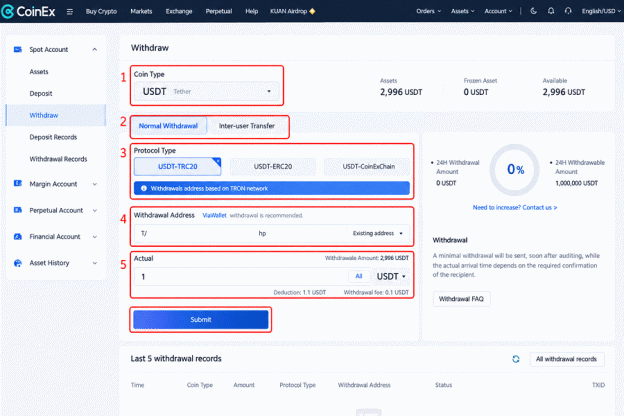624x416 pixels.
Task: Switch to Normal Withdrawal tab
Action: pyautogui.click(x=168, y=126)
